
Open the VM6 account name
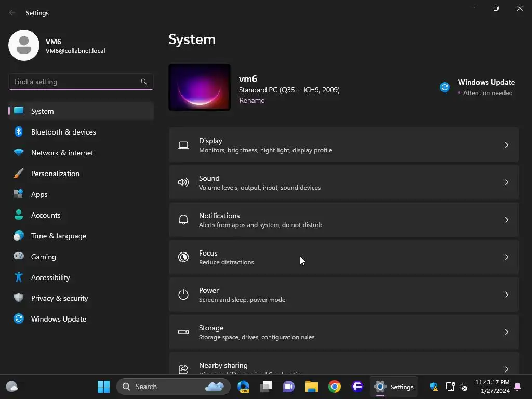pos(54,42)
